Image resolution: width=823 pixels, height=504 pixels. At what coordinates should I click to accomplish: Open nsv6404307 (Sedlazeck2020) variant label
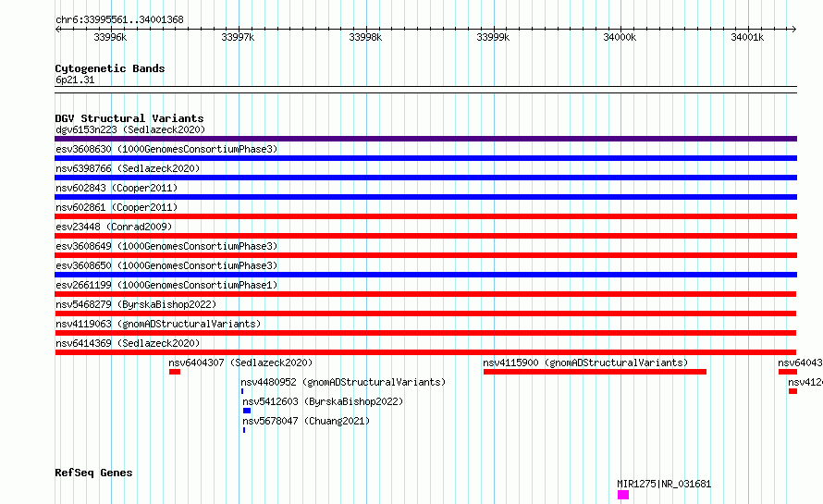(x=240, y=363)
